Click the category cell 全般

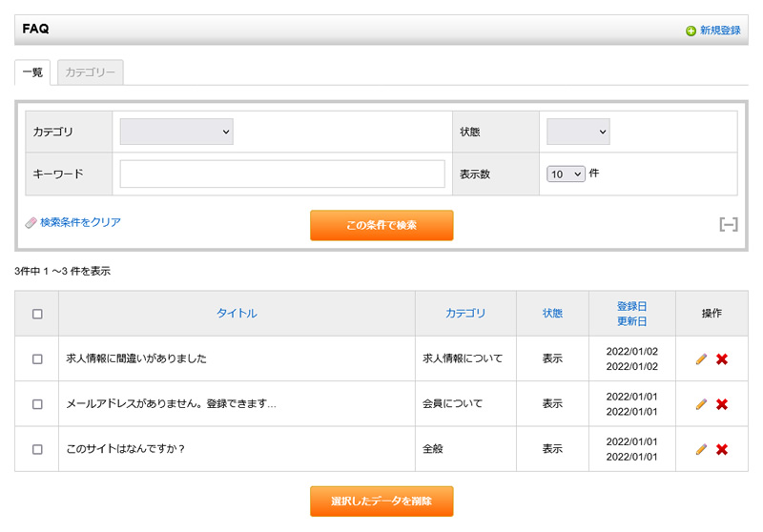[433, 449]
